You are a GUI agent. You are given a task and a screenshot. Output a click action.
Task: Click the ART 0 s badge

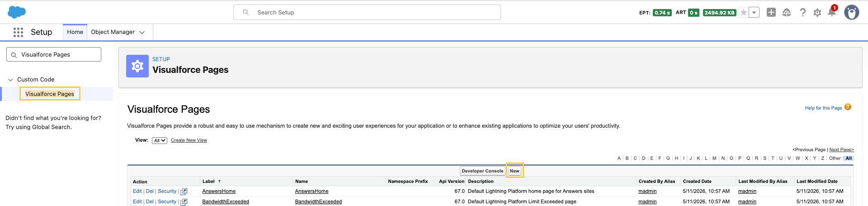pyautogui.click(x=693, y=13)
